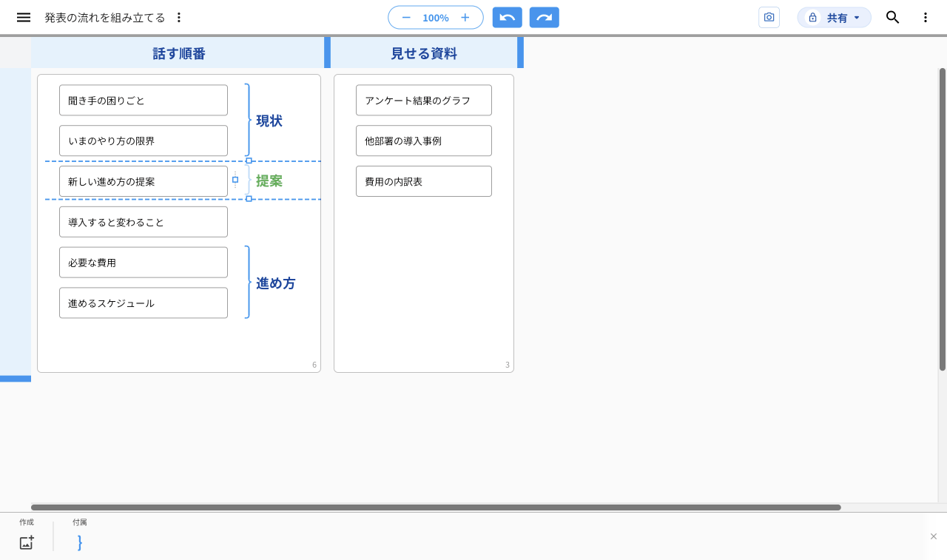Image resolution: width=947 pixels, height=560 pixels.
Task: Insert a bracket using the 付属 icon
Action: point(80,542)
